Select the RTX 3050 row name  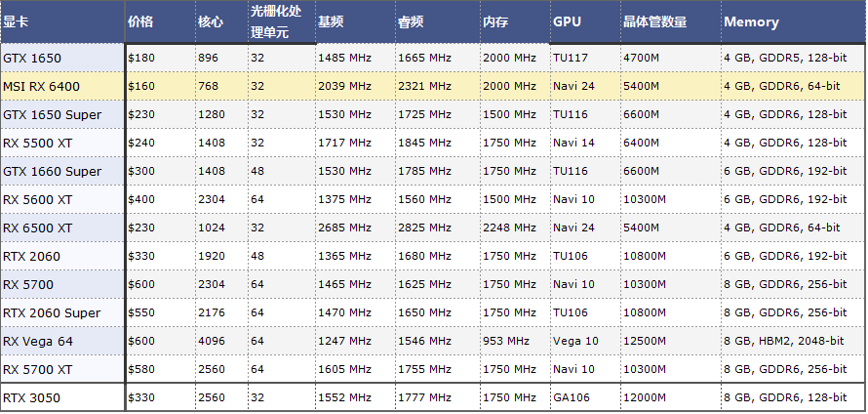(62, 397)
